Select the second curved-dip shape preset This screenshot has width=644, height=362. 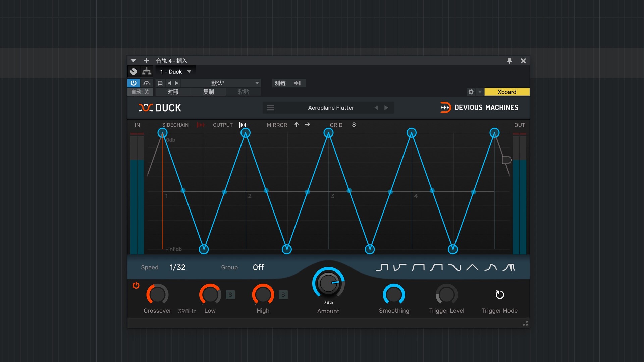400,267
